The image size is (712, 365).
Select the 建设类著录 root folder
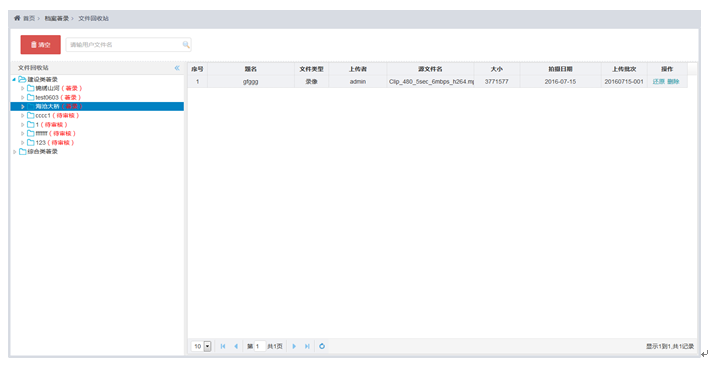click(x=42, y=79)
